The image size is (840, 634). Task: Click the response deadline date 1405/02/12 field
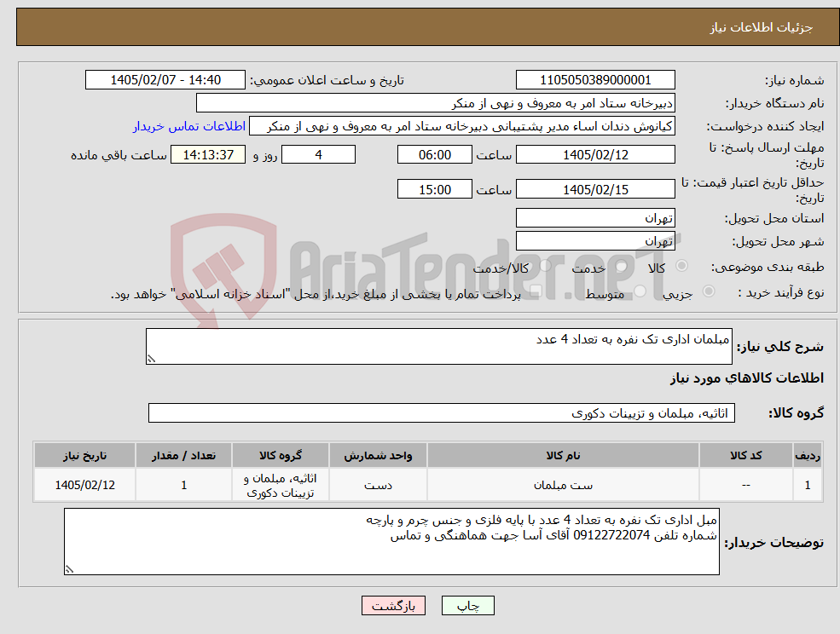tap(595, 155)
